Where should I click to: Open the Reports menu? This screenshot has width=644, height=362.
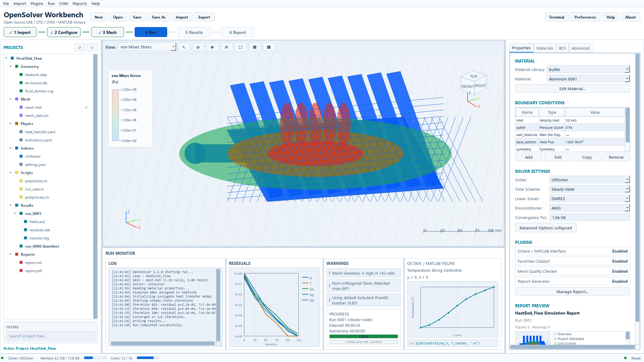[80, 3]
